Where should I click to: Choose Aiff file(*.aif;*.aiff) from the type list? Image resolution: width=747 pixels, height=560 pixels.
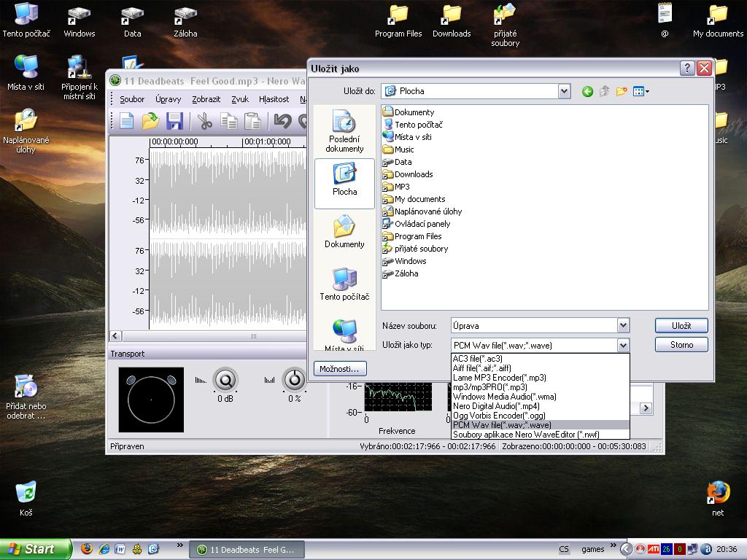coord(541,368)
